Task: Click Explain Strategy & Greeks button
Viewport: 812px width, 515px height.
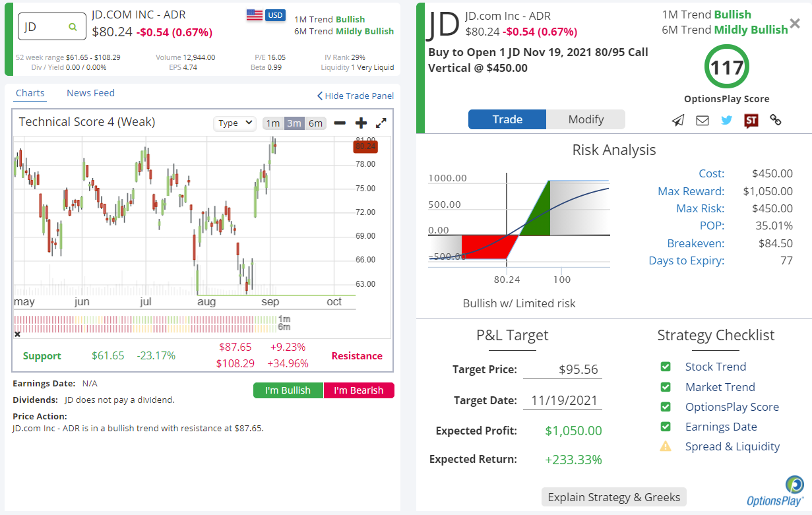Action: point(614,497)
